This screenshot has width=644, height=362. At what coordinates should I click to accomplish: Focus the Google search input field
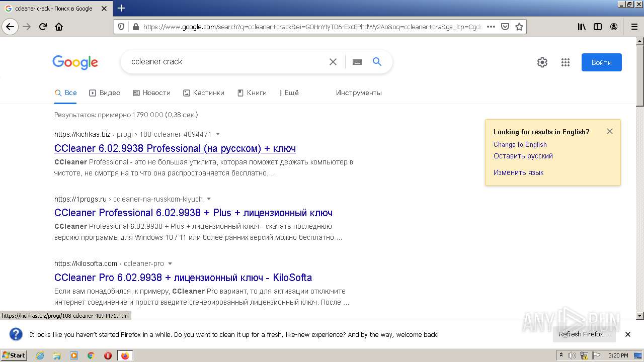226,62
